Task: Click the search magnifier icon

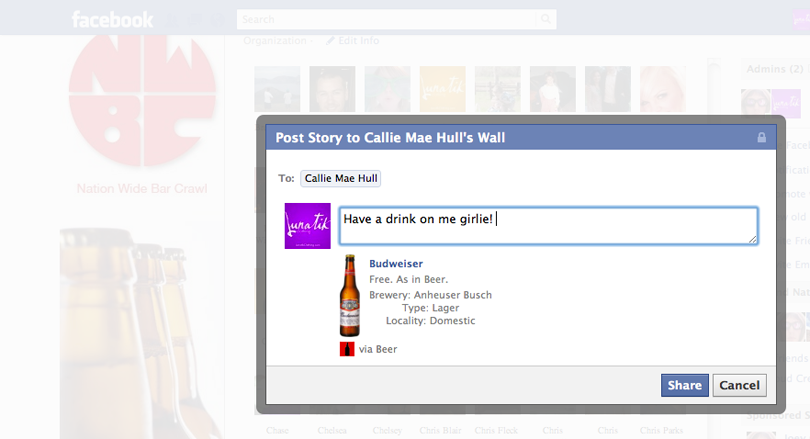Action: coord(546,19)
